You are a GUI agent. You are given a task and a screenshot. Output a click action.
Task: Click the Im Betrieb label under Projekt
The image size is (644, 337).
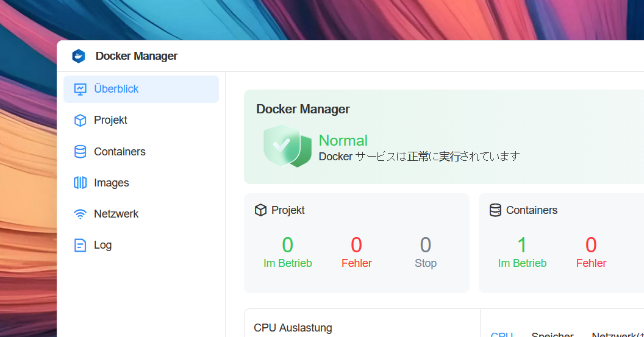(x=287, y=263)
